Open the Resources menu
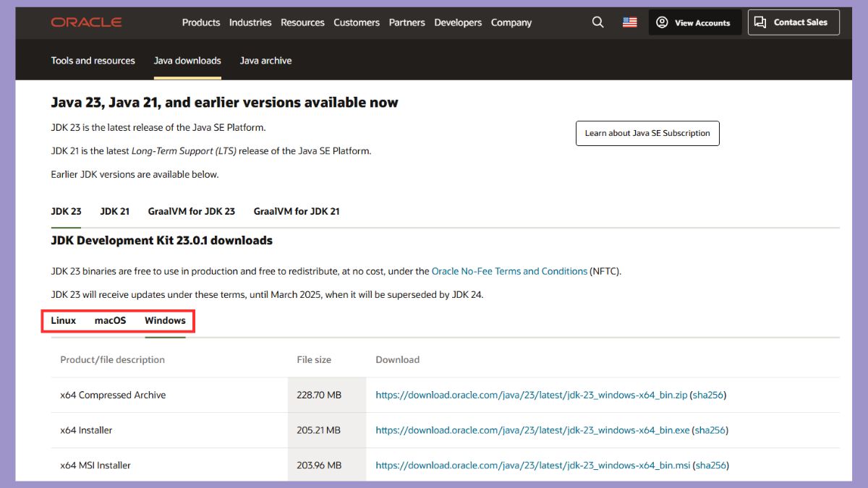The image size is (868, 488). 302,22
